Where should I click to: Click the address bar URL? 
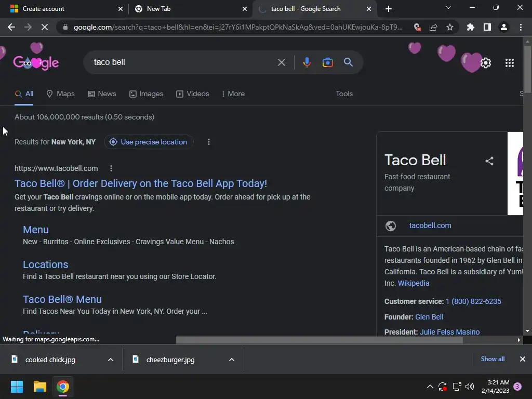point(238,27)
